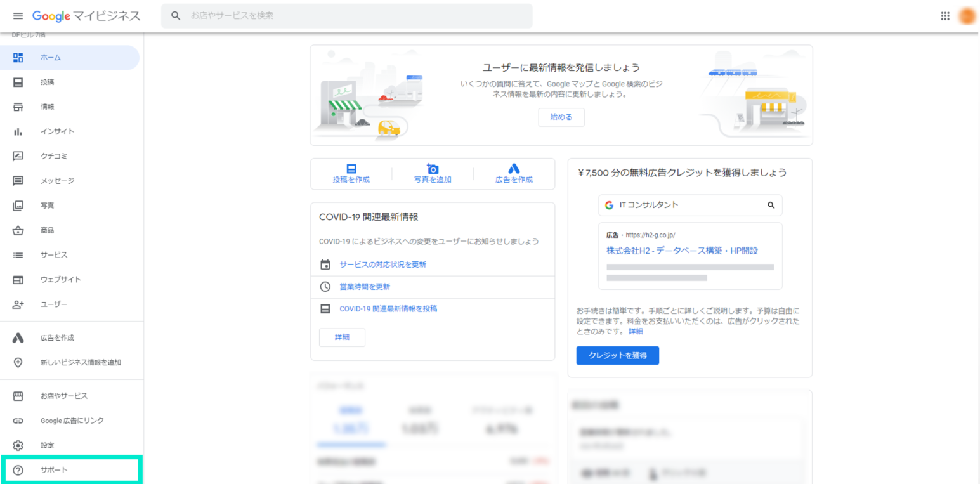
Task: Click the calendar icon in COVID-19 card
Action: pos(325,265)
